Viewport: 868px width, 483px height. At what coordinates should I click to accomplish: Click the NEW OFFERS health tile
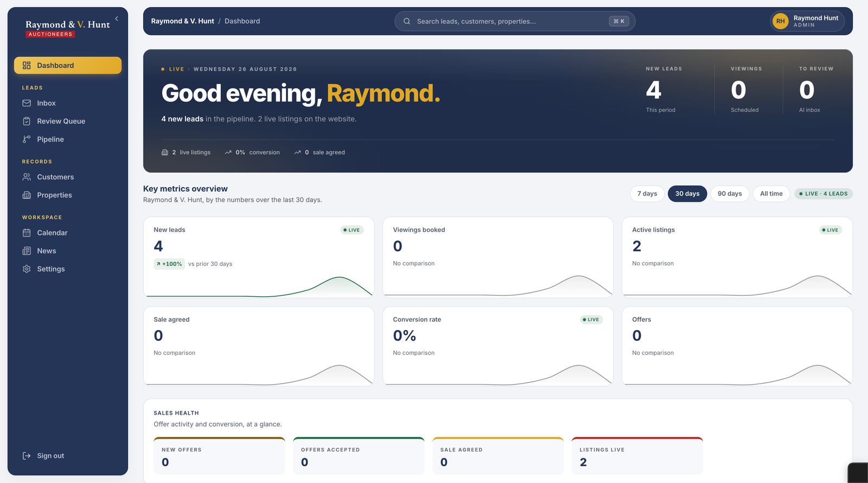click(219, 456)
